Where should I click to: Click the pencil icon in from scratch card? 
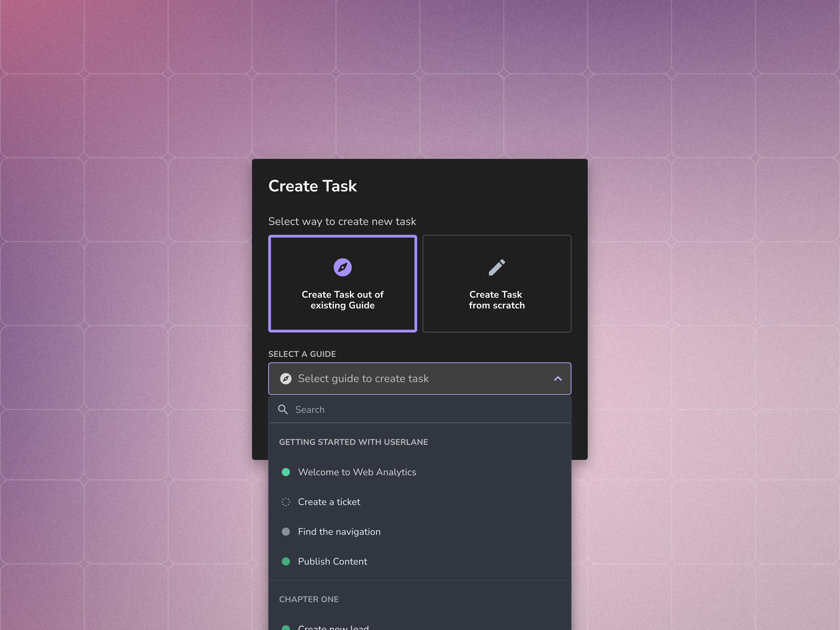pyautogui.click(x=497, y=267)
